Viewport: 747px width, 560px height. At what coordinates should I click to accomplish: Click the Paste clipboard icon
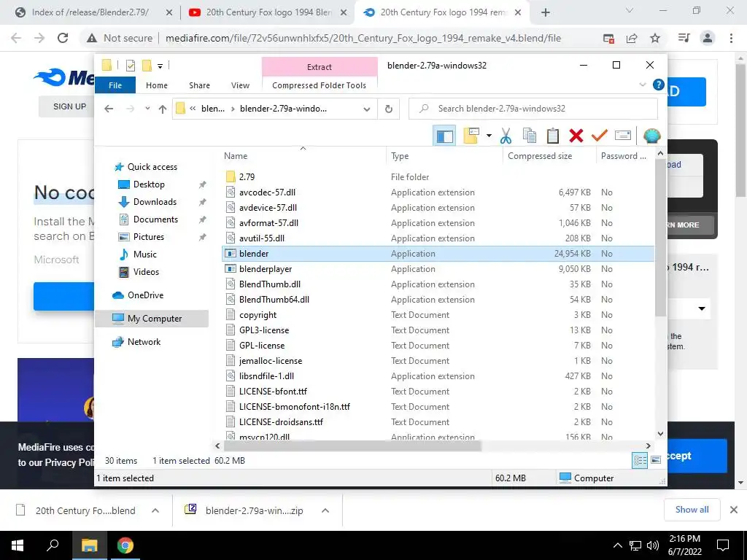553,136
